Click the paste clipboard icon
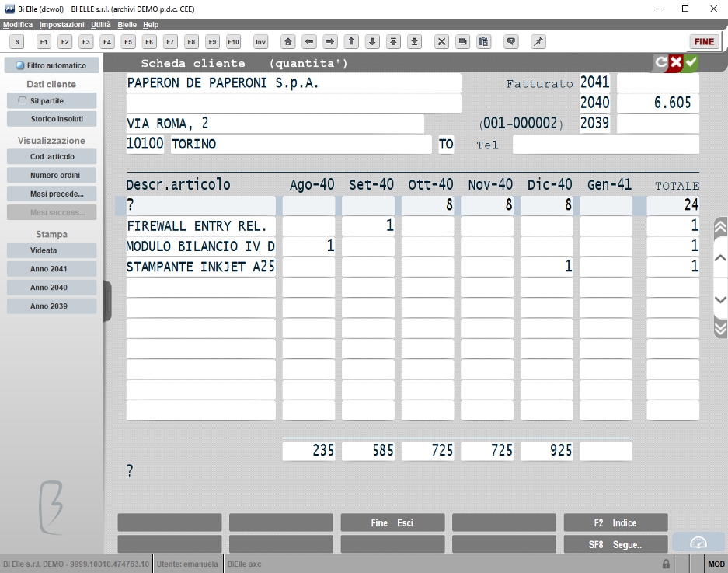The height and width of the screenshot is (573, 728). [483, 42]
